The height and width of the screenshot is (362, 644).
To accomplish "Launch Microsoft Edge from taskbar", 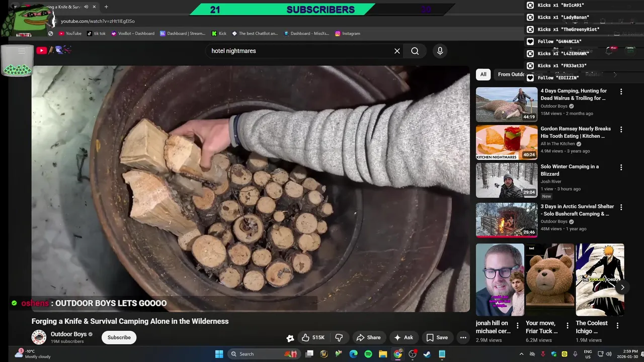I will point(353,354).
